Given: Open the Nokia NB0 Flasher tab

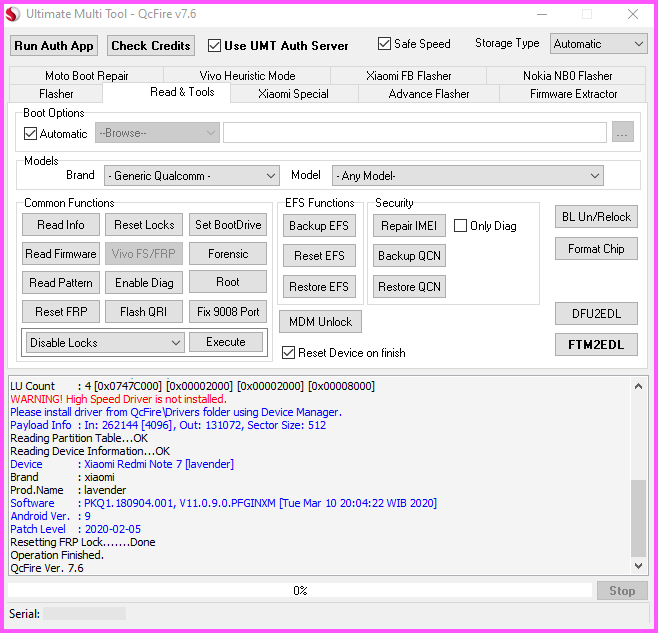Looking at the screenshot, I should pos(567,76).
